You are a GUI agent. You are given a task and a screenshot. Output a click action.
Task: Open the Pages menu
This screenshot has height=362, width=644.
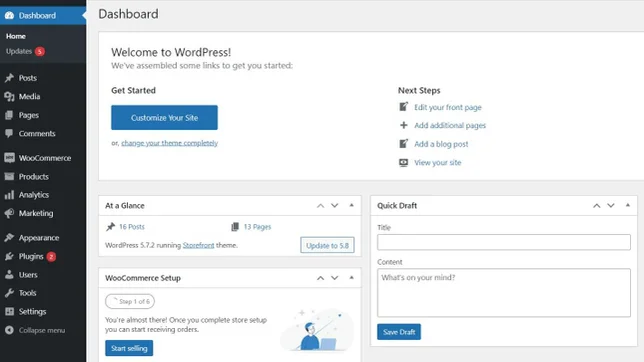pos(28,115)
